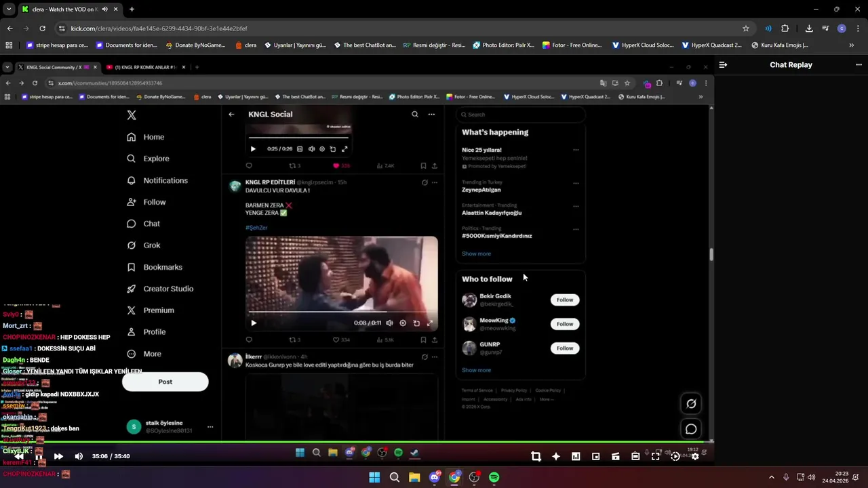868x488 pixels.
Task: Rewind the Kick video player
Action: pyautogui.click(x=19, y=456)
